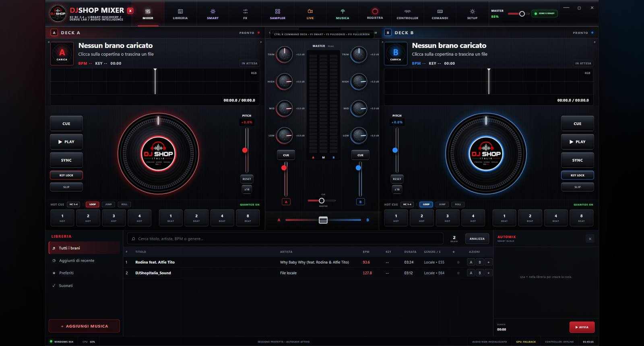Click channel B TRIM knob
Image resolution: width=644 pixels, height=346 pixels.
click(359, 54)
